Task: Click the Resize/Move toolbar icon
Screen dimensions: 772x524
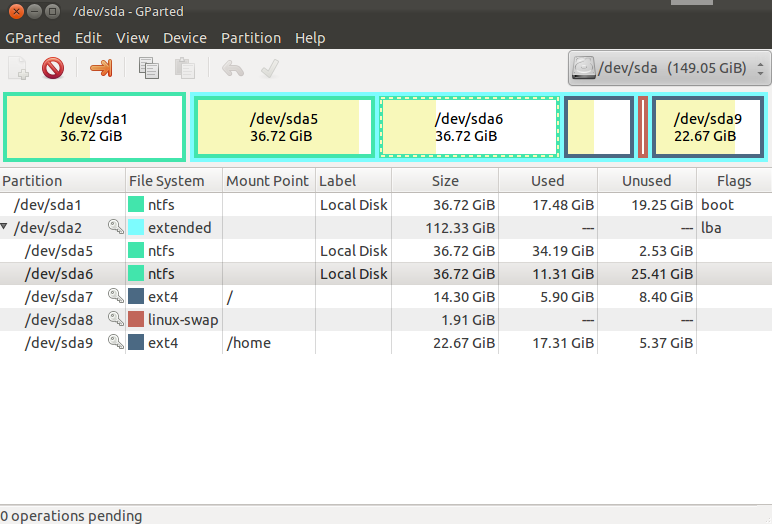Action: pos(101,69)
